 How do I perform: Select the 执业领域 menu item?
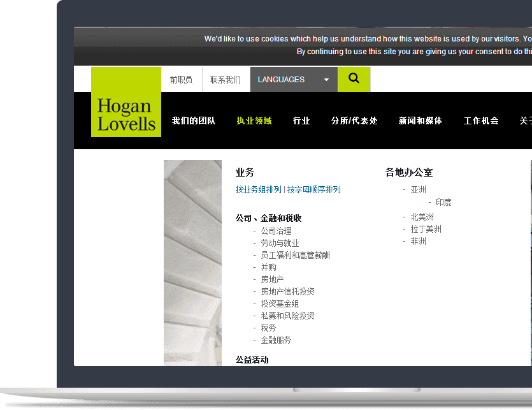[x=254, y=121]
